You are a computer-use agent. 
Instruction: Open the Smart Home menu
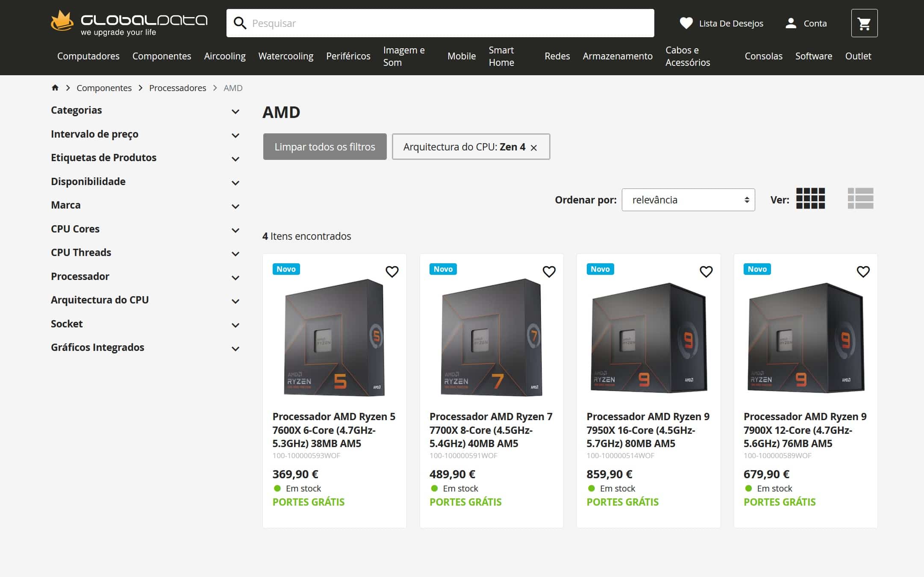[x=501, y=56]
